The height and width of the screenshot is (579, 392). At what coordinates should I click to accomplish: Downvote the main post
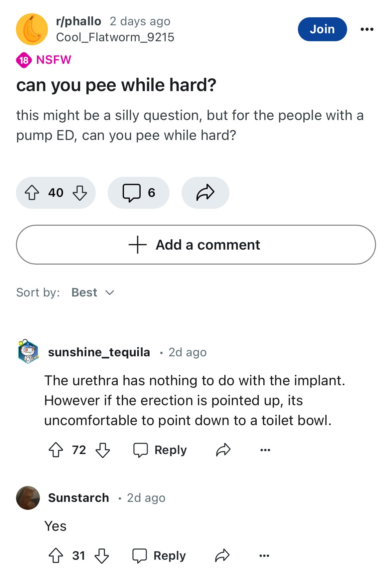pos(80,193)
